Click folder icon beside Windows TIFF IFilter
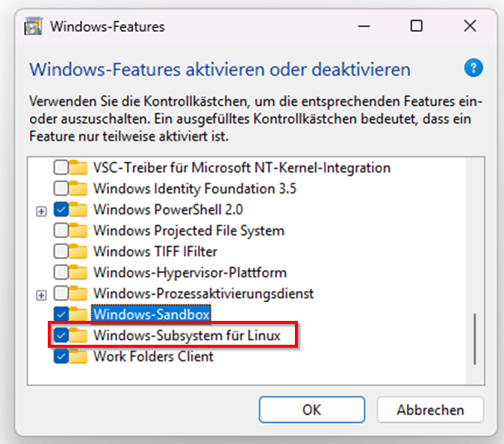This screenshot has width=504, height=444. click(x=78, y=251)
